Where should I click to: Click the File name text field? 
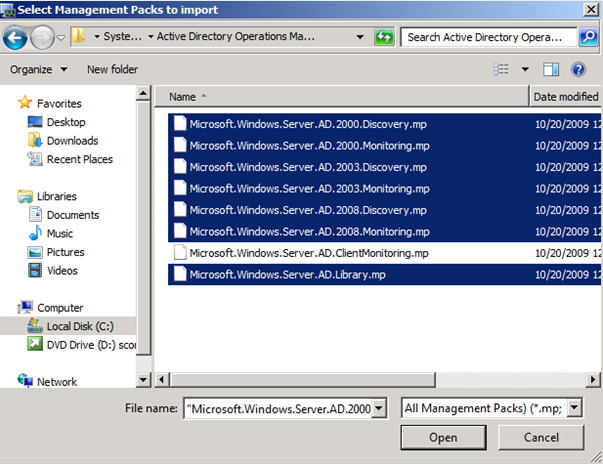pyautogui.click(x=278, y=408)
